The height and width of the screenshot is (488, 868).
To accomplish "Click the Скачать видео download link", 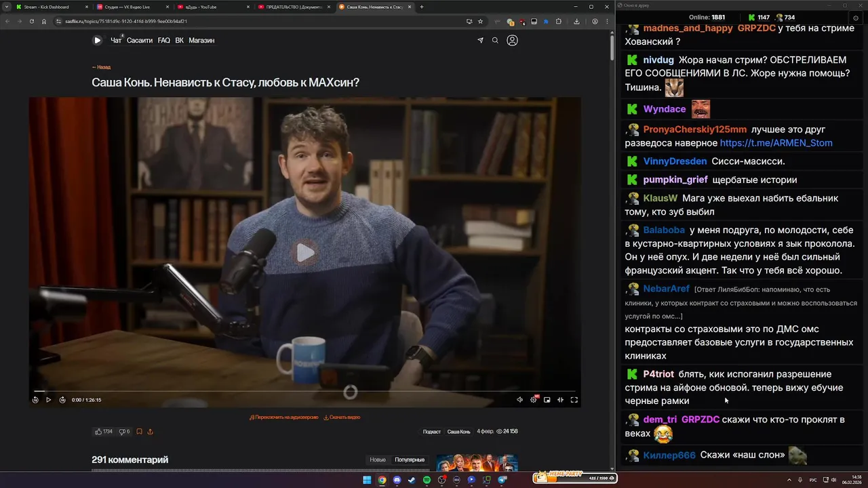I will 342,418.
